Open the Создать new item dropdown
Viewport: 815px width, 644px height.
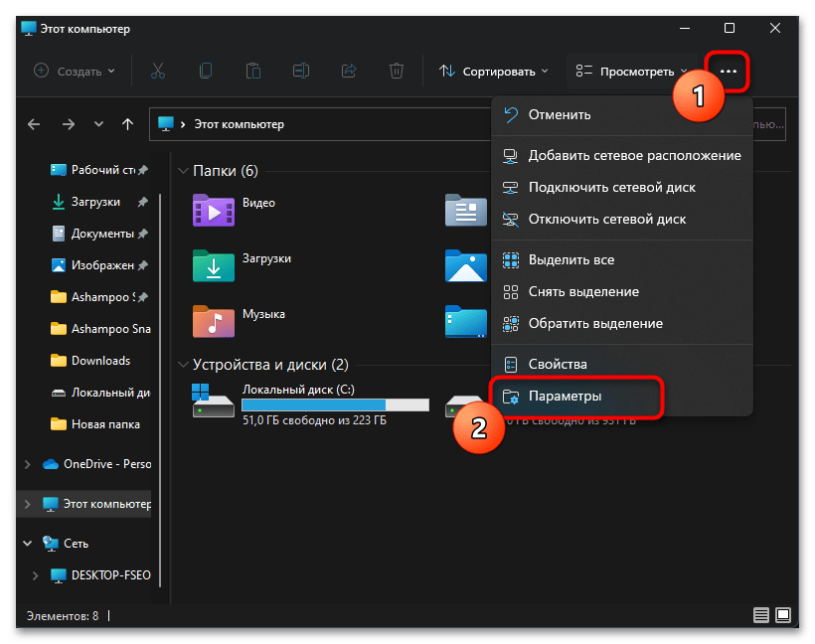point(75,72)
